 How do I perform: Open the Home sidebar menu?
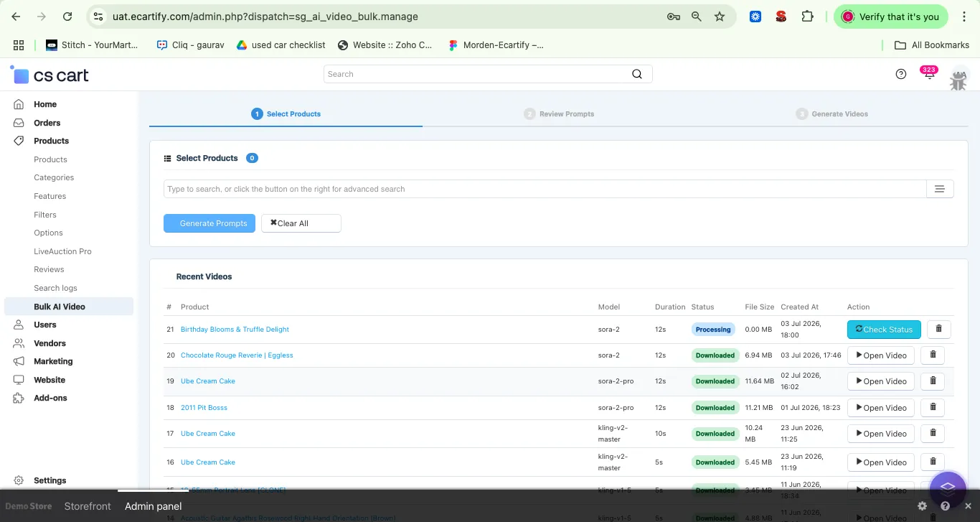(45, 104)
